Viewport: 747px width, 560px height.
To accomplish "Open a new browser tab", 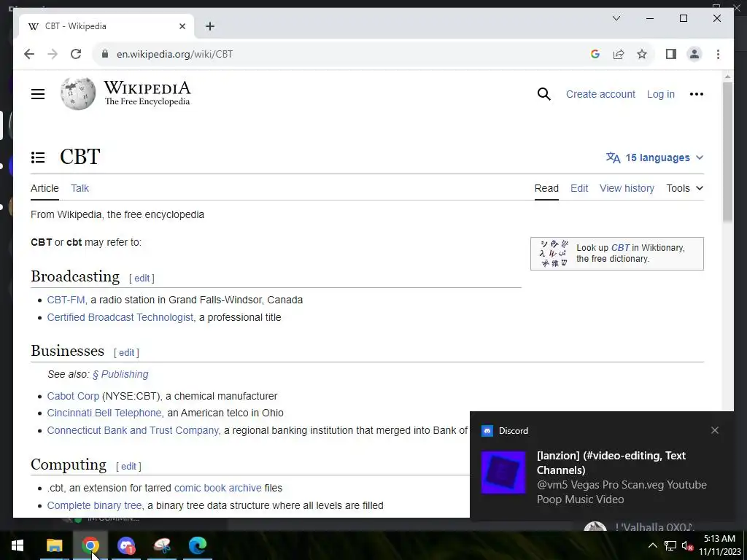I will coord(209,26).
